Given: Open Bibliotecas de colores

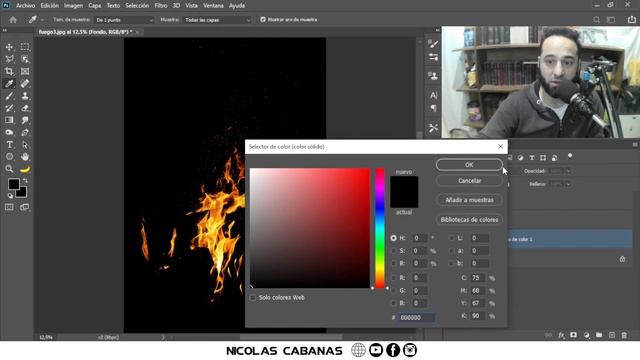Looking at the screenshot, I should tap(469, 220).
